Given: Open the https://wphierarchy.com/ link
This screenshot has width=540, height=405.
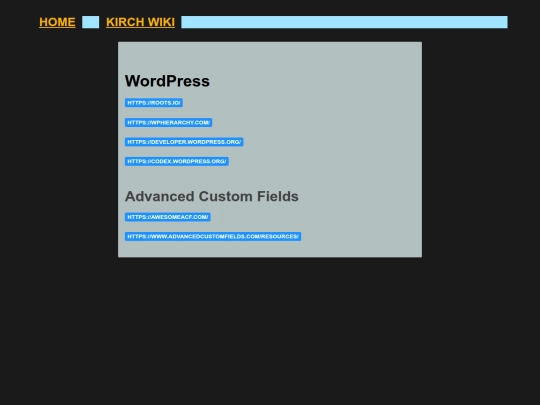Looking at the screenshot, I should tap(168, 123).
